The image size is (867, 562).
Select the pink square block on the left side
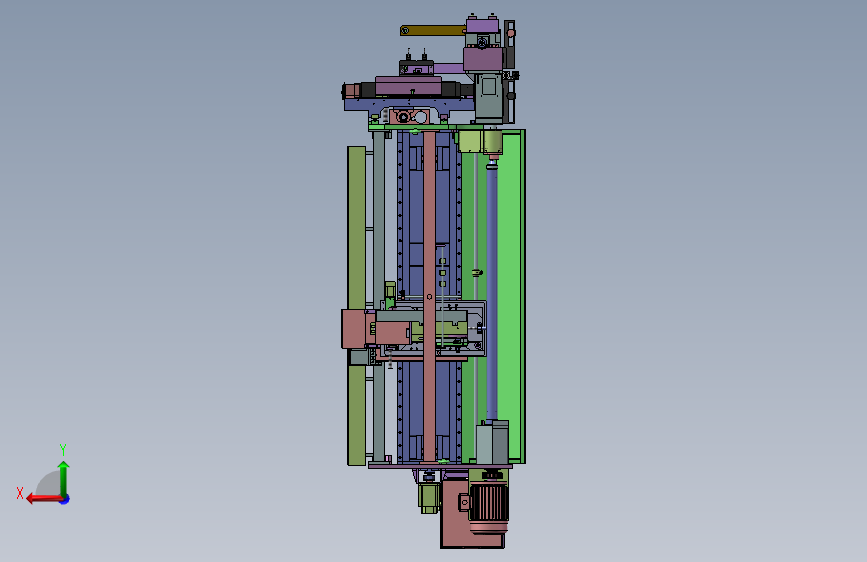[353, 329]
